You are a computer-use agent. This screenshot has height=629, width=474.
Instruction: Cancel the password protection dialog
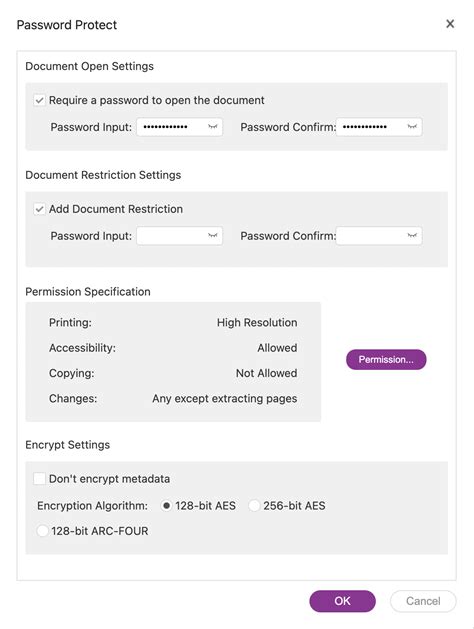[423, 601]
